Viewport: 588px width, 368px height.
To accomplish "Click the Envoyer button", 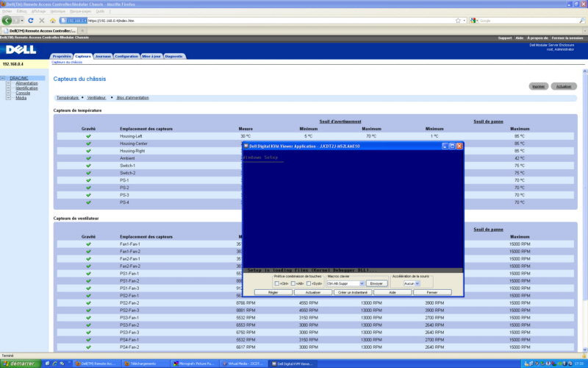I will 376,283.
